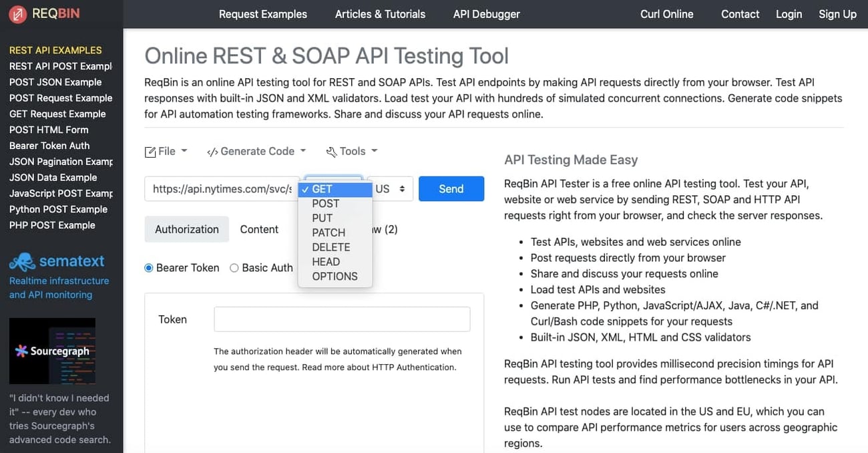Click the sematext logo icon

coord(21,261)
